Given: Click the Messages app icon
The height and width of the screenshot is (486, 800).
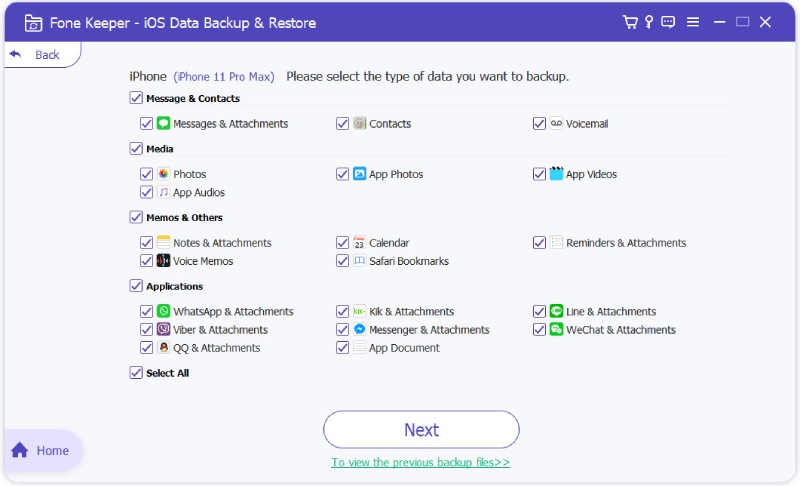Looking at the screenshot, I should tap(163, 123).
